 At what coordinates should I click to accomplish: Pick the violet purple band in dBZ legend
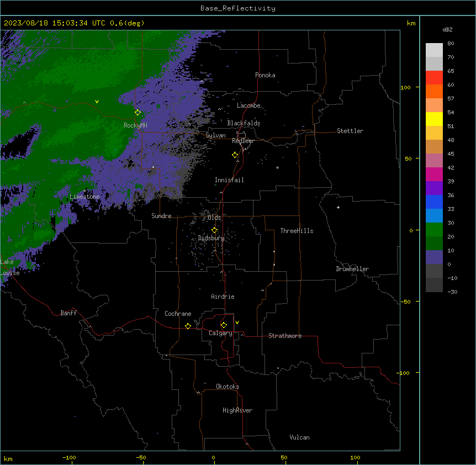(434, 188)
